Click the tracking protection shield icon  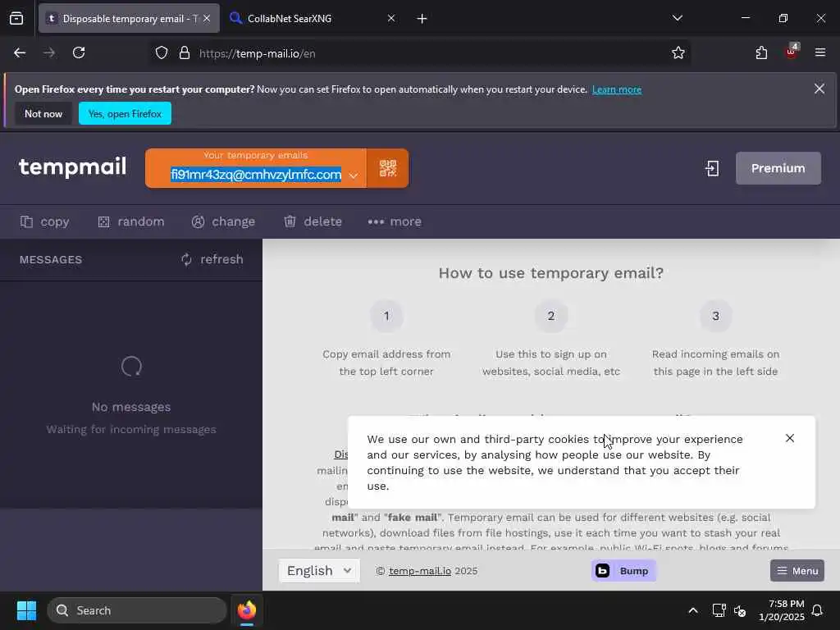[162, 53]
